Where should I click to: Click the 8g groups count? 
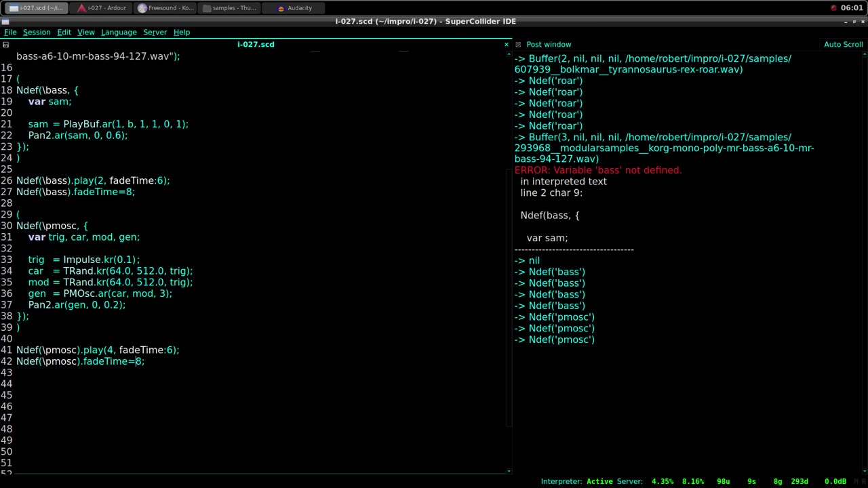(778, 481)
